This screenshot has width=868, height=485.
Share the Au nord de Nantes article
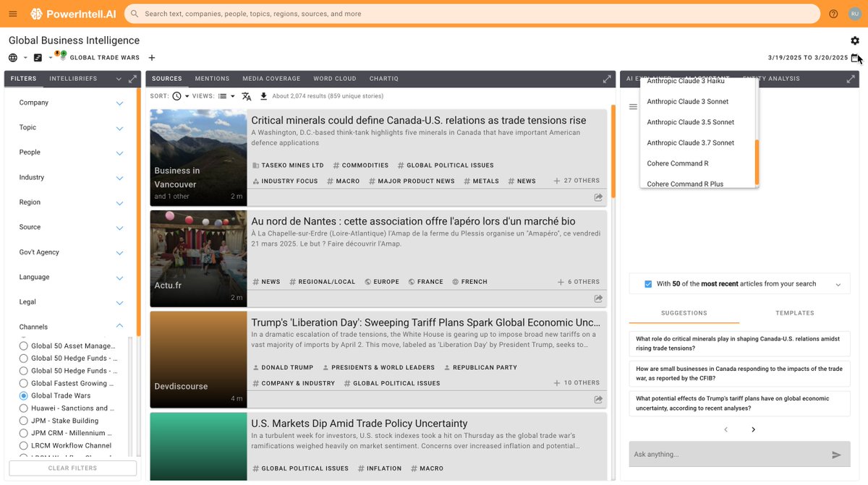coord(598,299)
